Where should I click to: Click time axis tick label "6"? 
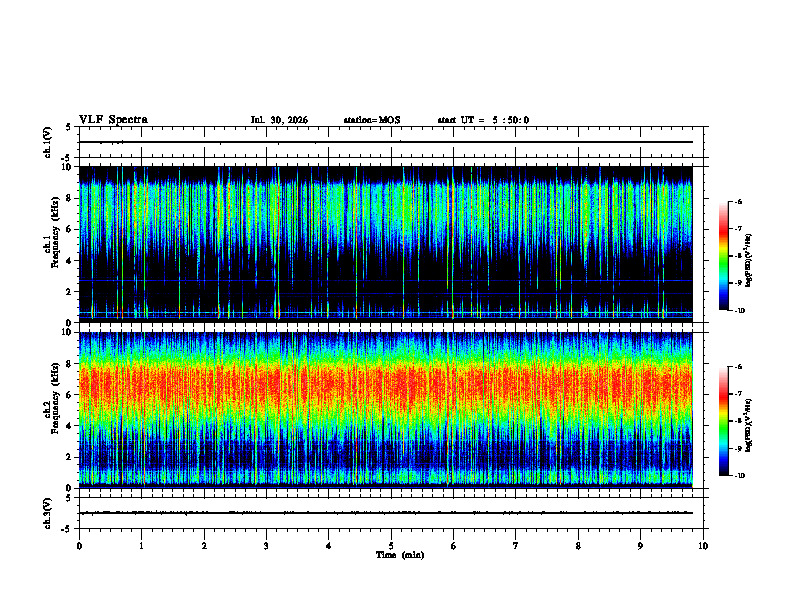pyautogui.click(x=454, y=546)
